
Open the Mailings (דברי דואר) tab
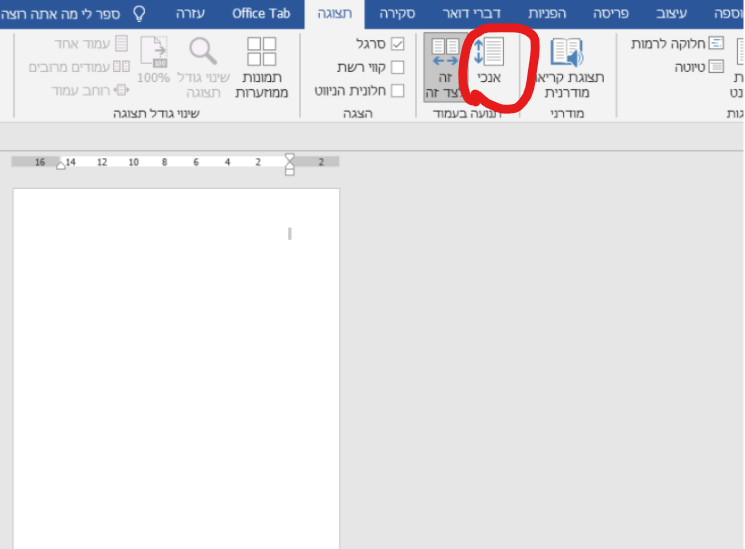click(x=471, y=14)
